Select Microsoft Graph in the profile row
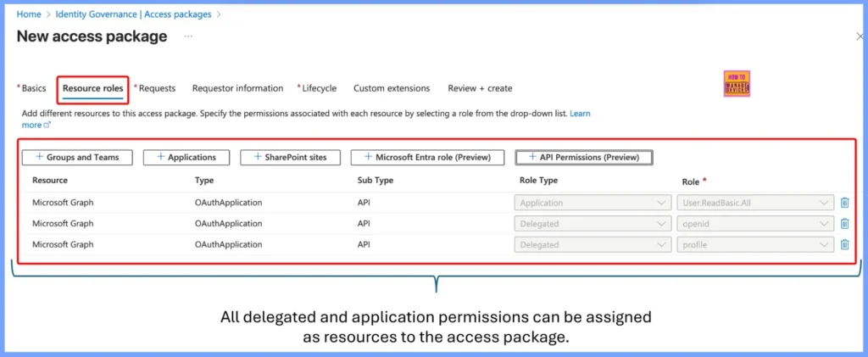The image size is (868, 357). click(63, 244)
